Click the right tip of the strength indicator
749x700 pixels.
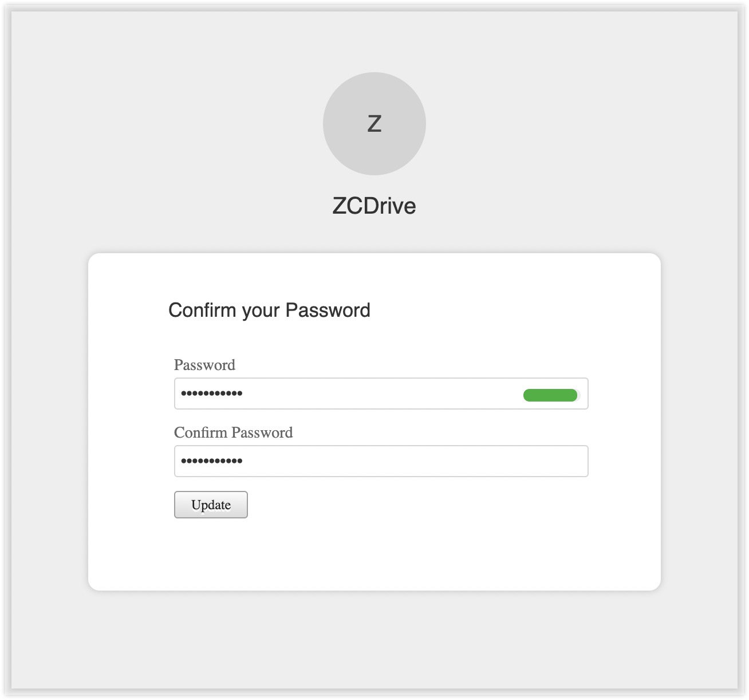coord(575,395)
